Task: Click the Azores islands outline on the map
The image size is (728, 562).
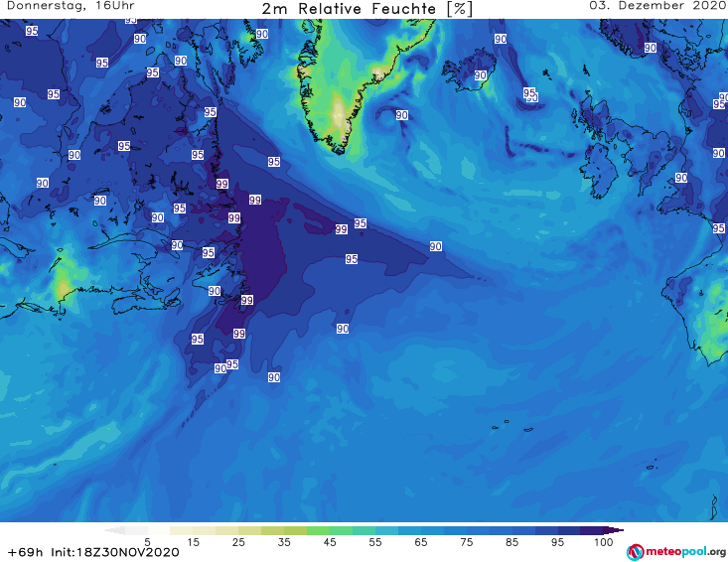Action: (x=513, y=426)
